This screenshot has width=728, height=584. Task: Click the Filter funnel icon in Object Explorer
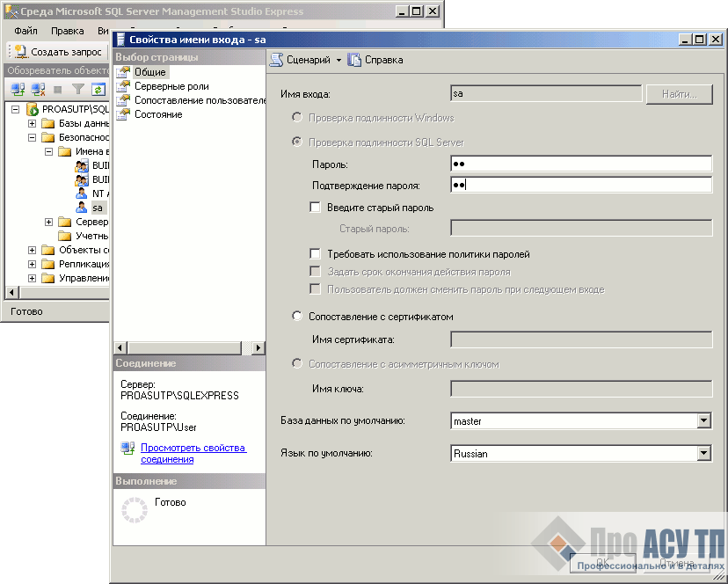(x=78, y=89)
